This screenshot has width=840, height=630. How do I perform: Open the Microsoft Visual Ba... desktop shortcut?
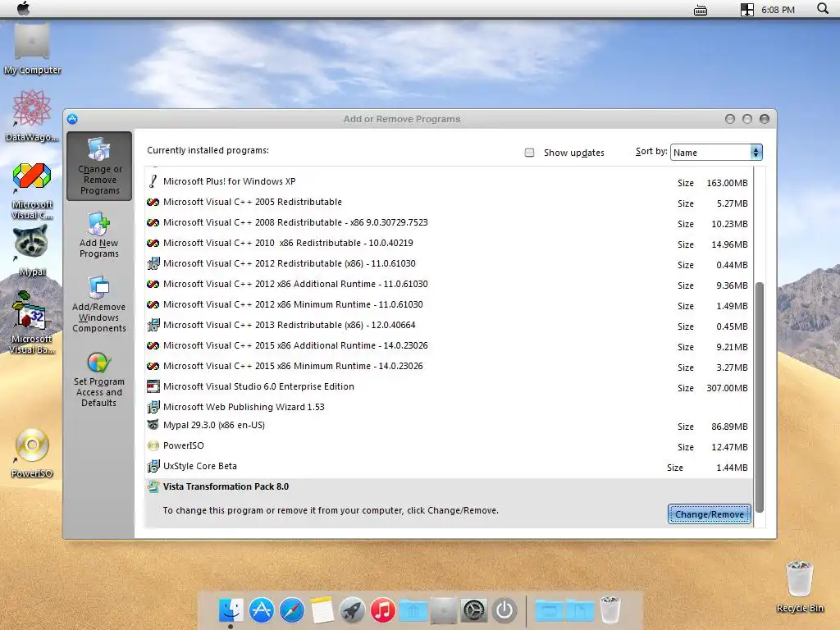click(32, 322)
